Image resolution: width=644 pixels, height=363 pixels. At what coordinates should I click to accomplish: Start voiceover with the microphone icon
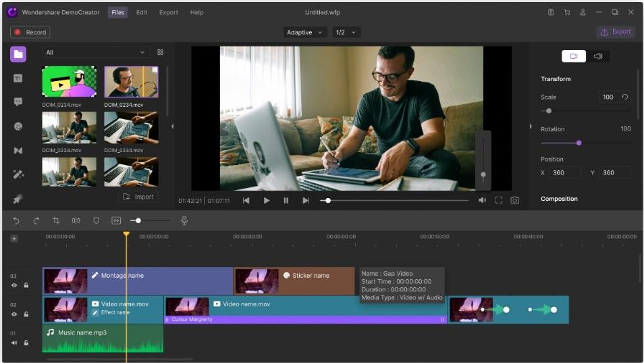(184, 220)
